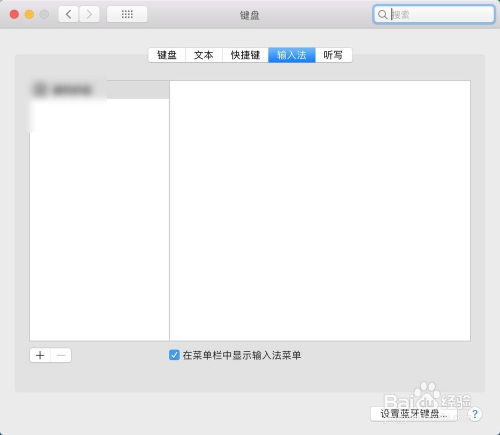Close the window with the red button

point(14,14)
